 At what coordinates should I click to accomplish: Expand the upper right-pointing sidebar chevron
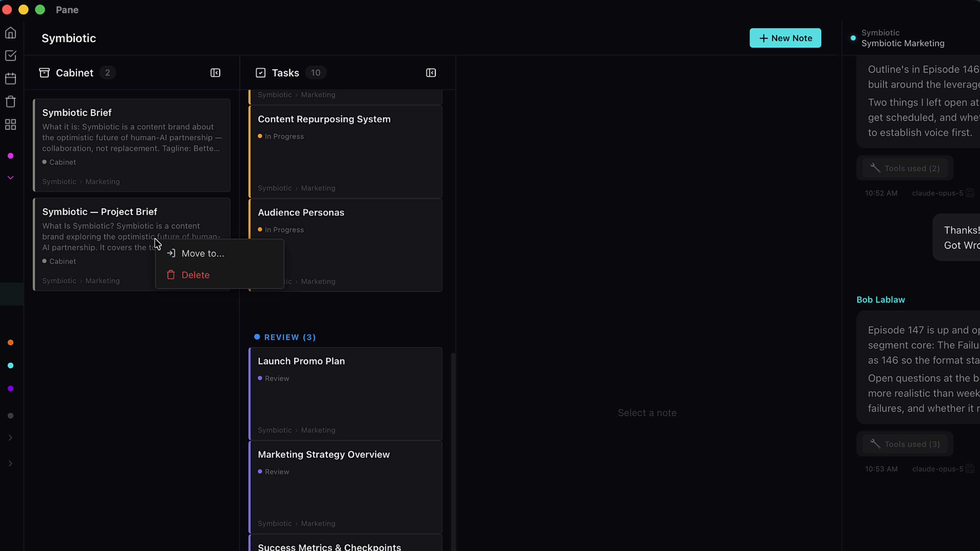click(x=11, y=438)
